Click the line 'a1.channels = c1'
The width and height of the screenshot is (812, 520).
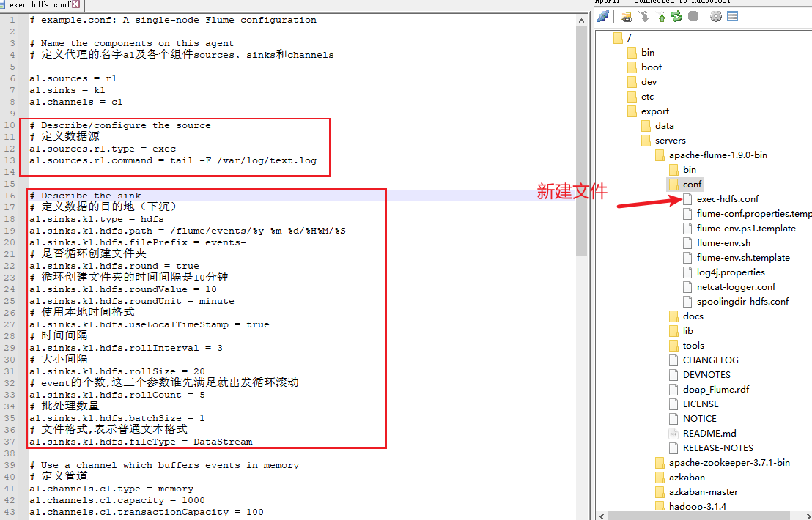pos(76,102)
